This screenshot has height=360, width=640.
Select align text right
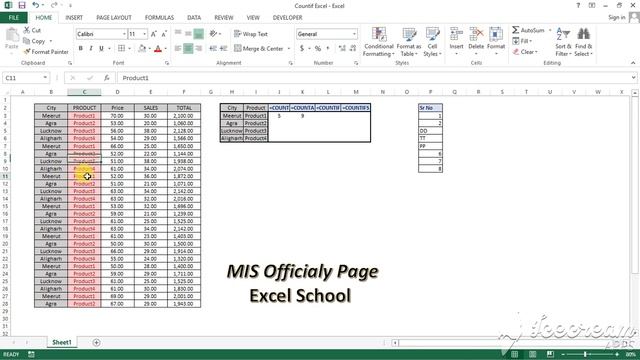199,49
